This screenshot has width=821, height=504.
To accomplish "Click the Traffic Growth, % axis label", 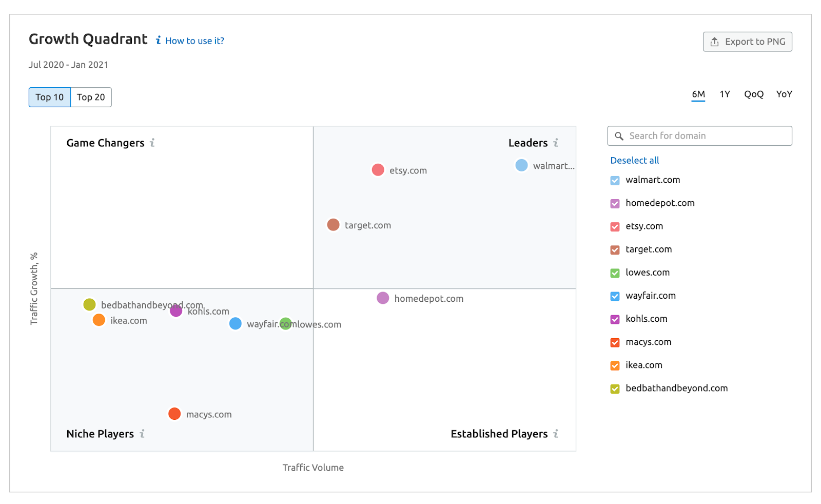I will [x=34, y=288].
